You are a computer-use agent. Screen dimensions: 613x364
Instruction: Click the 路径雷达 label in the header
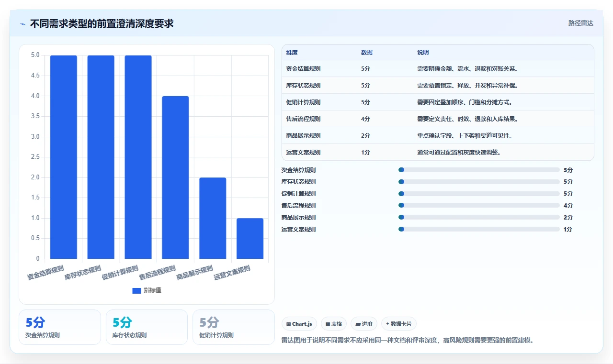click(x=580, y=23)
